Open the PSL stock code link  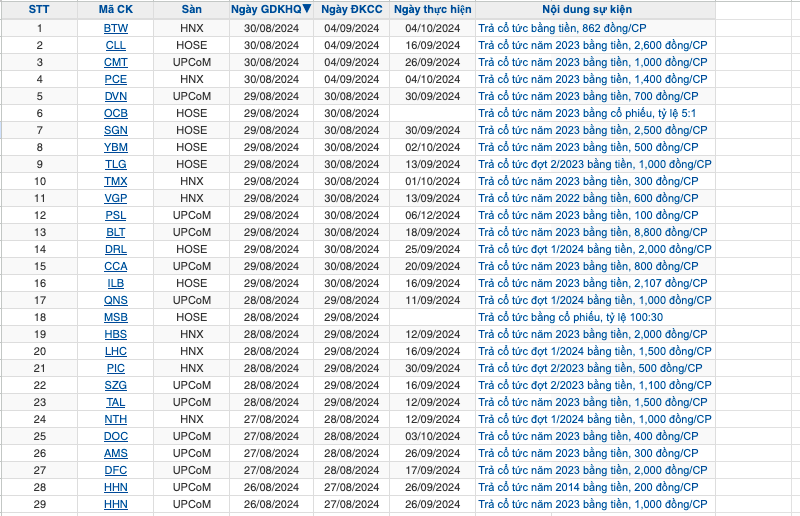pyautogui.click(x=116, y=215)
